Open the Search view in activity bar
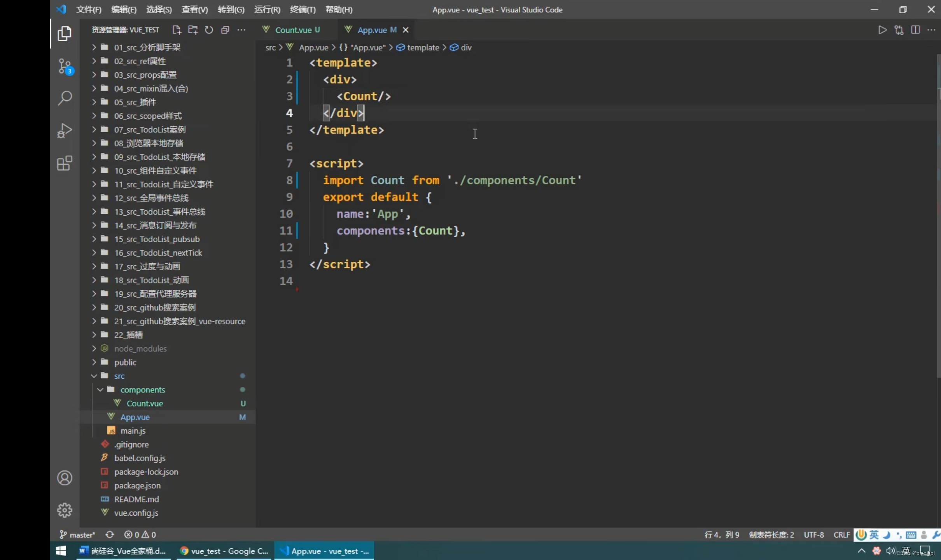The image size is (941, 560). pyautogui.click(x=65, y=98)
